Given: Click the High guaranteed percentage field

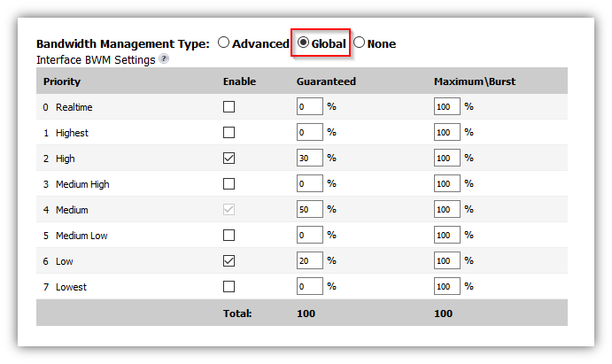Looking at the screenshot, I should 309,158.
